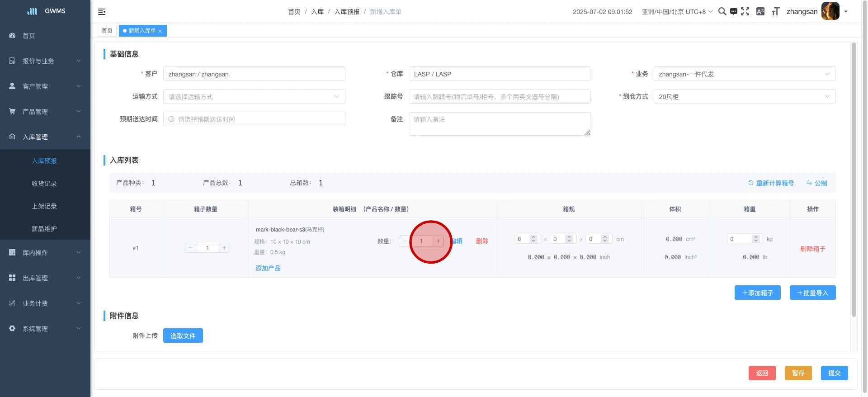Screen dimensions: 868x397
Task: Switch units with the 公制 toggle
Action: point(816,183)
